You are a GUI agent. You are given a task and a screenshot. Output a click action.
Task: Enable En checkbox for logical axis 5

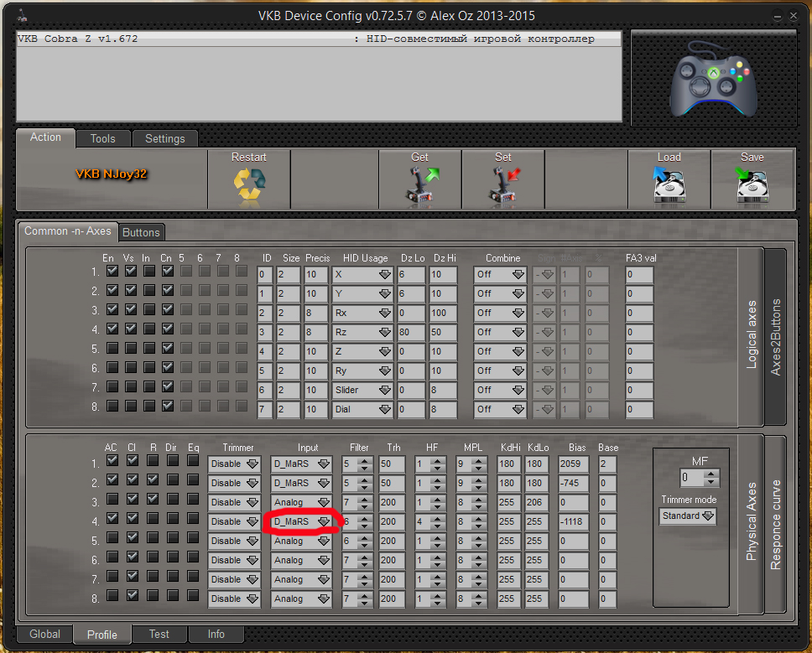(112, 348)
